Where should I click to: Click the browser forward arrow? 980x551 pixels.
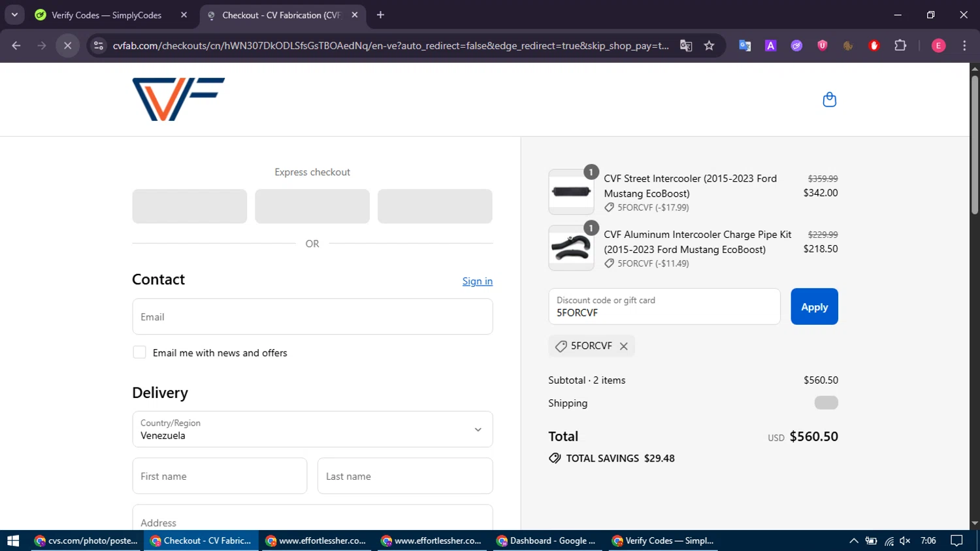pyautogui.click(x=42, y=46)
